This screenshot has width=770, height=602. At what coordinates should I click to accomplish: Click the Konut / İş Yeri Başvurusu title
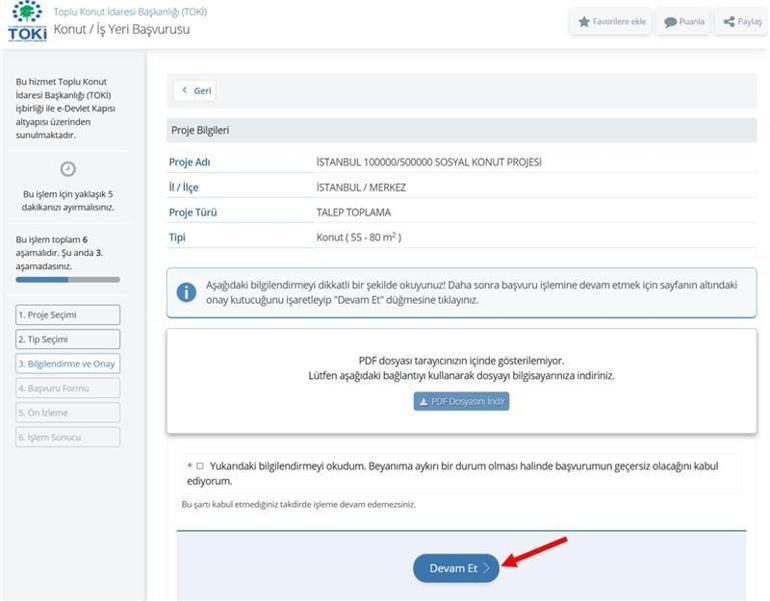click(122, 29)
